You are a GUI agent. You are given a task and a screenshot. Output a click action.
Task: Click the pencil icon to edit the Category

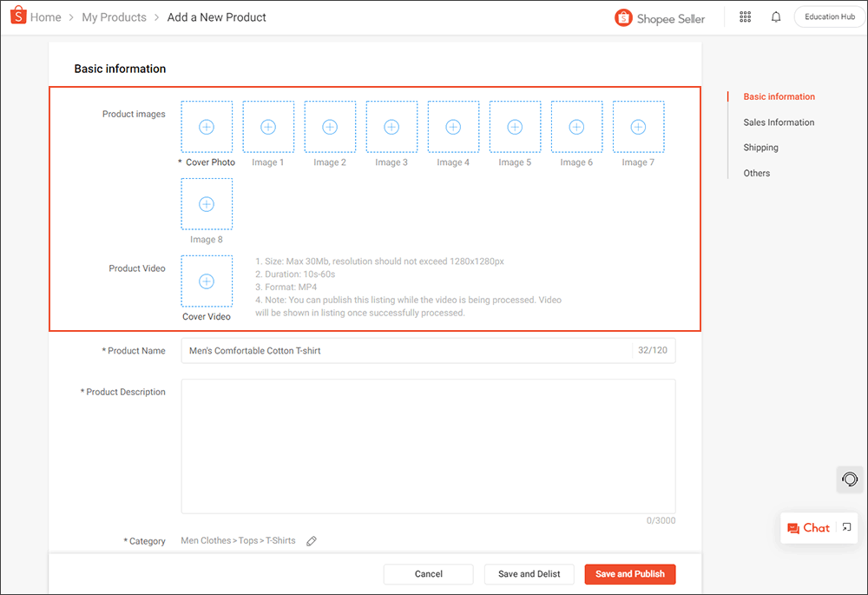312,540
